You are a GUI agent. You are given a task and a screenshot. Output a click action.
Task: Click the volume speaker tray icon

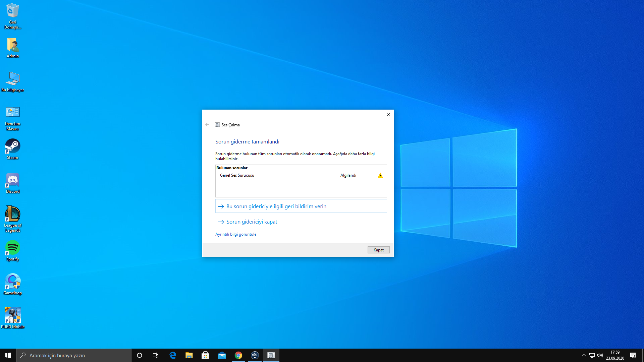coord(600,355)
